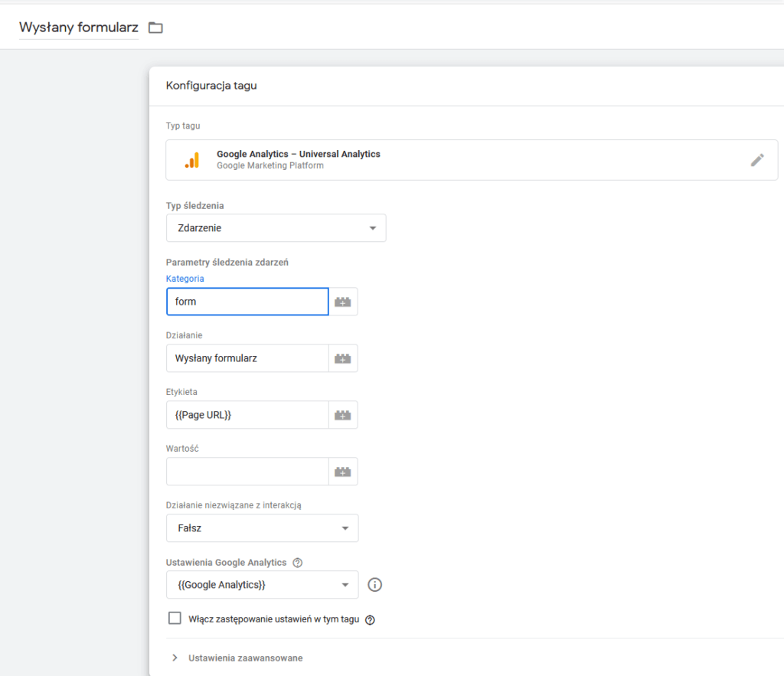Click the Działanie field with Wysłany formularz
Screen dimensions: 784x676
click(x=247, y=358)
